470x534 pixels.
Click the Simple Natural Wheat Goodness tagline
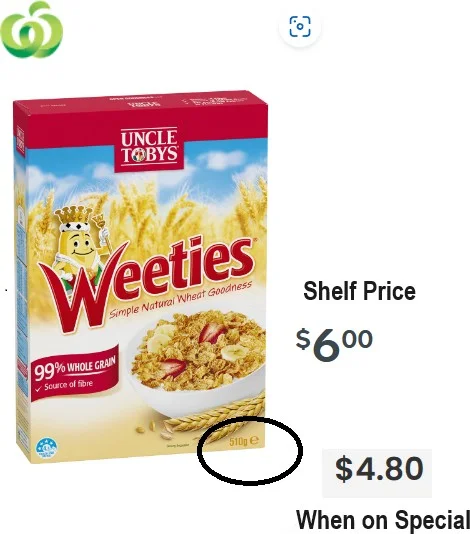181,299
